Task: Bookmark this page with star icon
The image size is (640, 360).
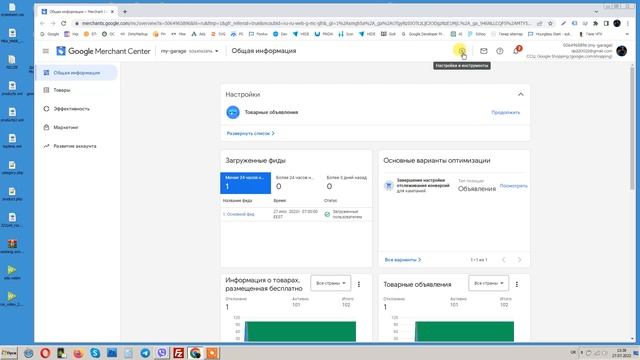Action: point(550,23)
